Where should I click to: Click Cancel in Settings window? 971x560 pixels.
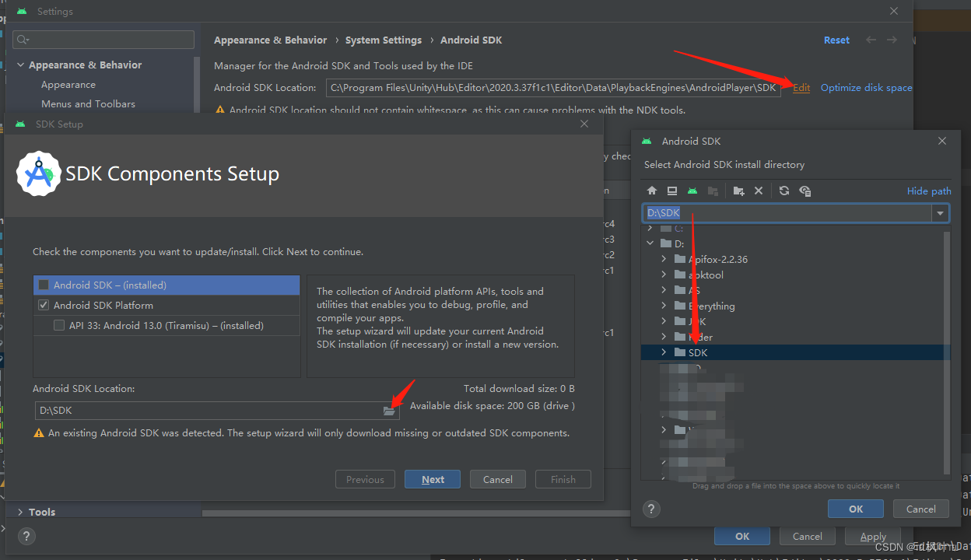point(808,536)
